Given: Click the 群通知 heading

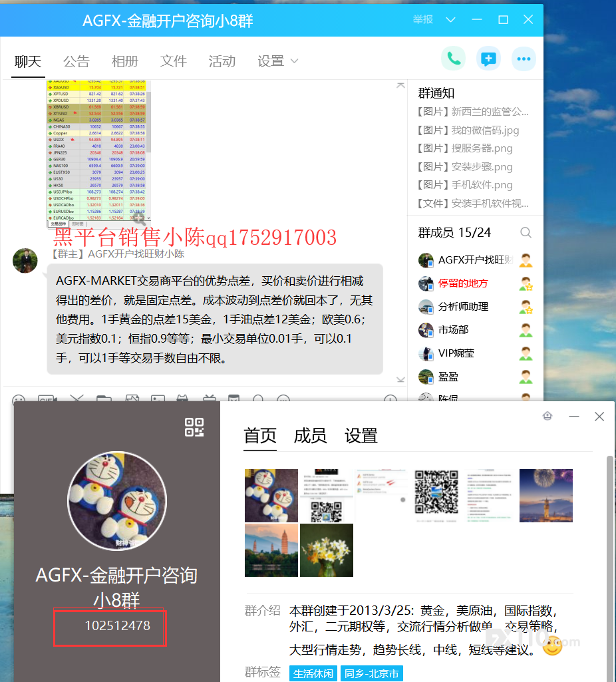Looking at the screenshot, I should point(436,93).
